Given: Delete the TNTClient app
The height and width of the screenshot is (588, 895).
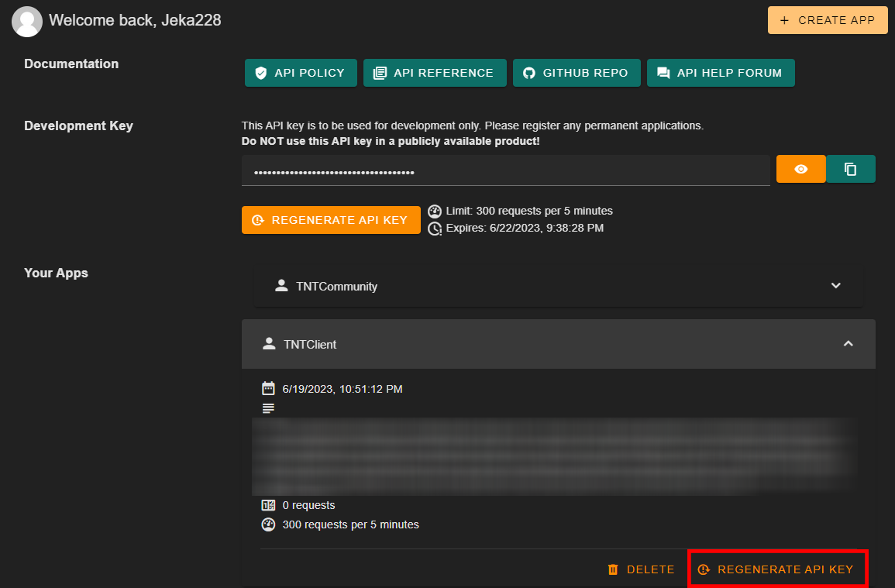Looking at the screenshot, I should point(641,569).
